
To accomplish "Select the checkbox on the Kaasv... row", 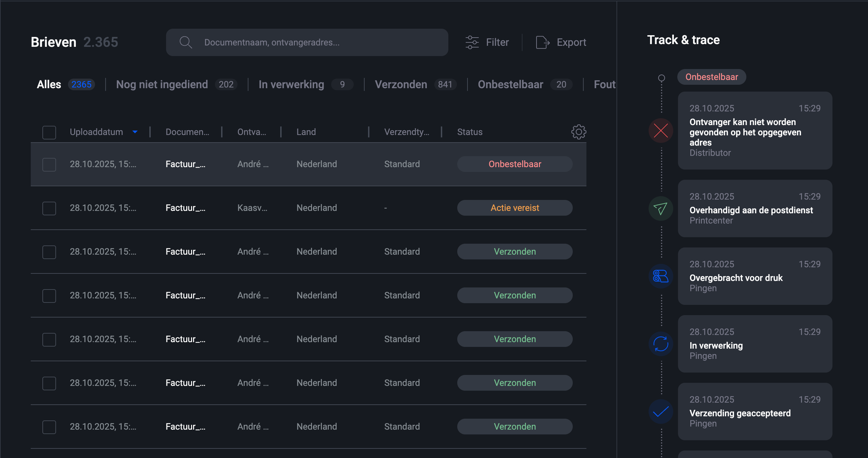I will (49, 208).
